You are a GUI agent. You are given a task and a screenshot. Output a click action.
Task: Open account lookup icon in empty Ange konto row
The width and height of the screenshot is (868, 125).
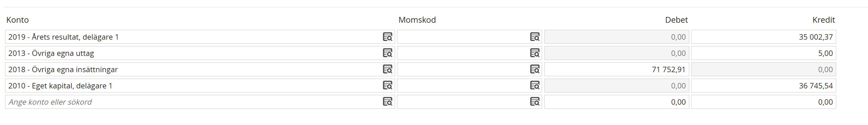[387, 102]
